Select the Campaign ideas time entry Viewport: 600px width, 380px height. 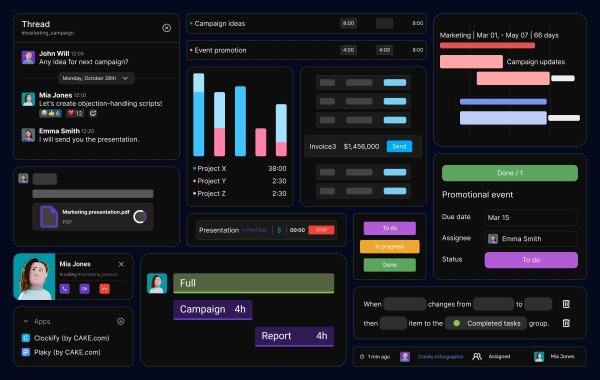pos(307,23)
